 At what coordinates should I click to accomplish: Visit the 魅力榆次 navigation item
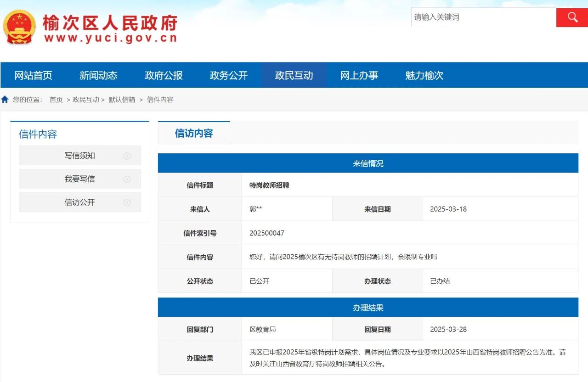tap(424, 75)
